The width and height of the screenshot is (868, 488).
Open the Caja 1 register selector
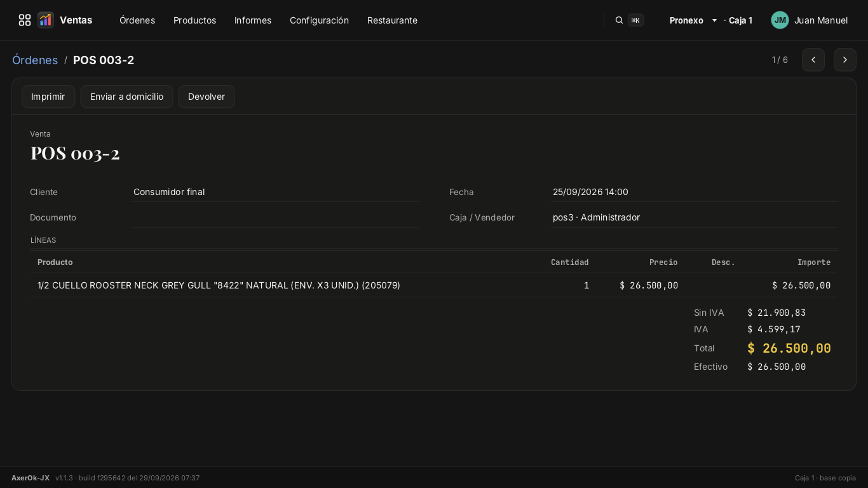coord(740,20)
